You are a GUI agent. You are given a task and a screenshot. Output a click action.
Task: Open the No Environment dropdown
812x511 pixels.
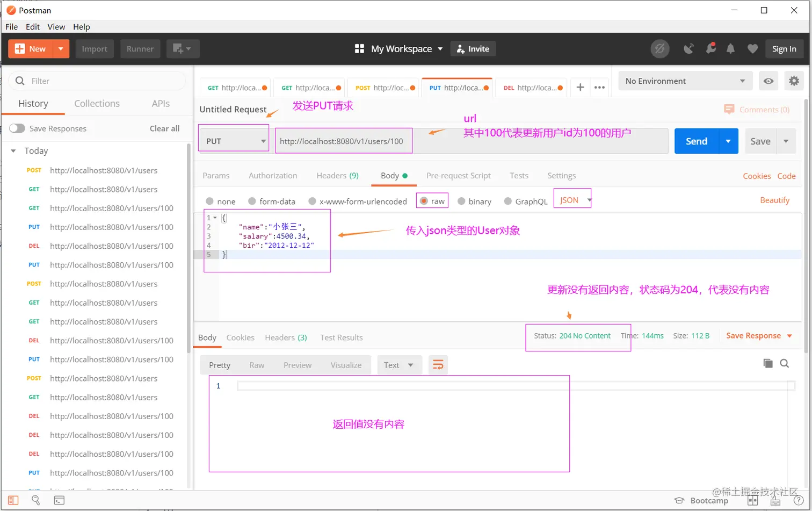685,81
